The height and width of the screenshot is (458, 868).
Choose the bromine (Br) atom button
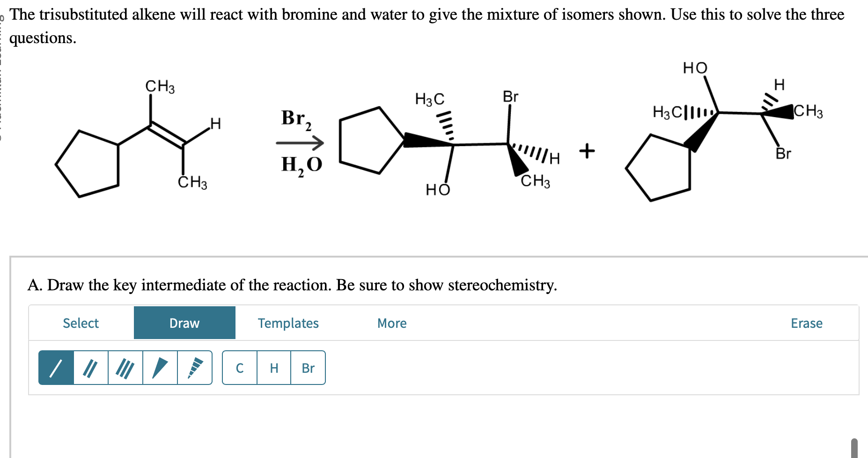[x=308, y=368]
